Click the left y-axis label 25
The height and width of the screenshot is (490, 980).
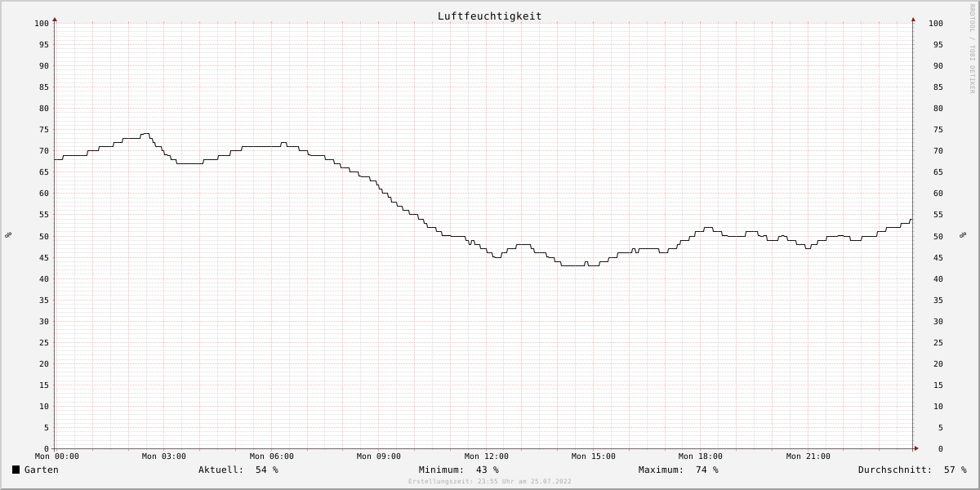[x=44, y=343]
